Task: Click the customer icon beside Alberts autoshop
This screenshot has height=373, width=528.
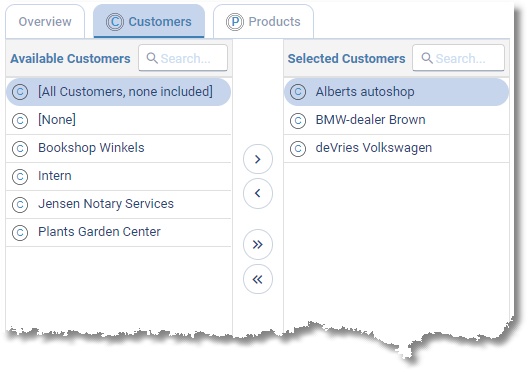Action: (x=298, y=92)
